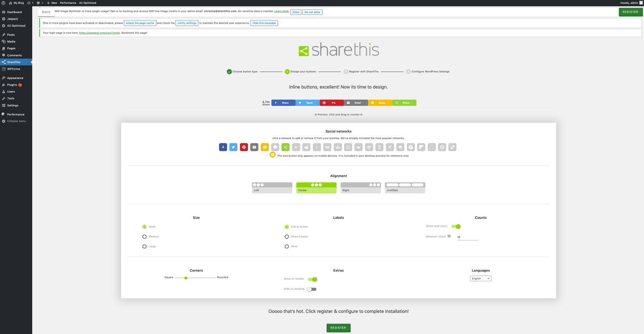Click the WordPress logo in admin bar

[x=3, y=3]
